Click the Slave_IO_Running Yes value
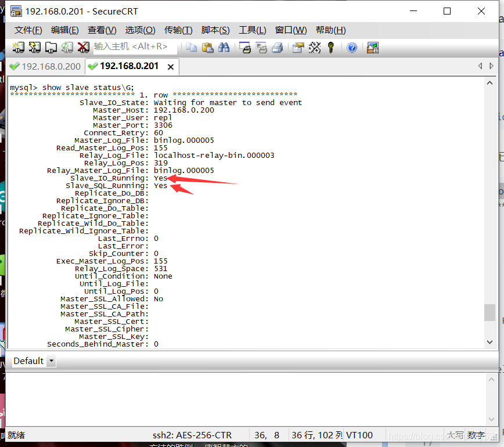 (x=160, y=178)
